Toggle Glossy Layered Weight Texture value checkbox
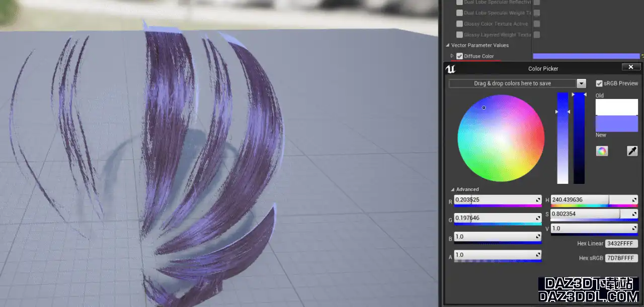644x307 pixels. [537, 35]
